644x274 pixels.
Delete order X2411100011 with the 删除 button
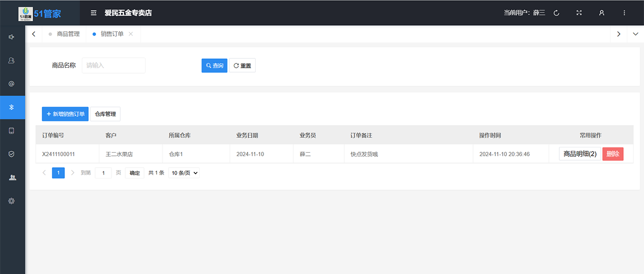click(x=613, y=154)
